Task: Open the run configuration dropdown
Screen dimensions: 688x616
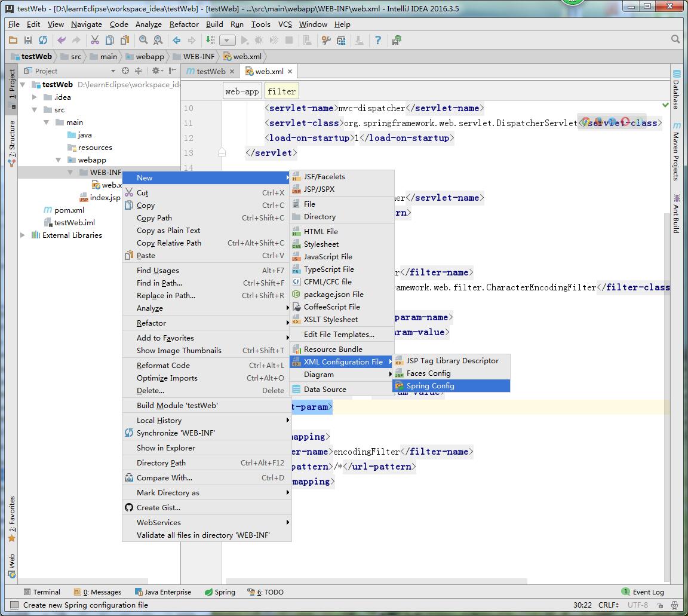Action: (227, 41)
